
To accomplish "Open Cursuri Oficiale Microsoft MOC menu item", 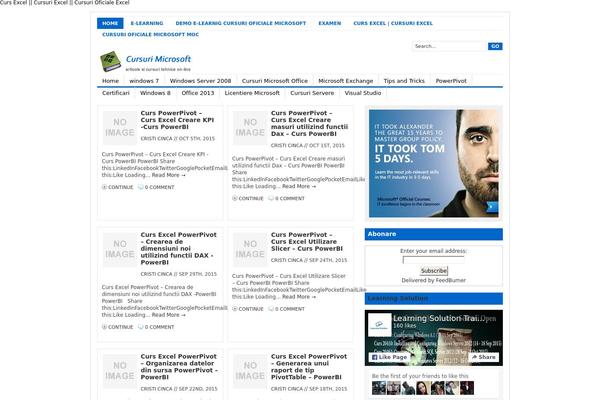I will click(x=150, y=34).
